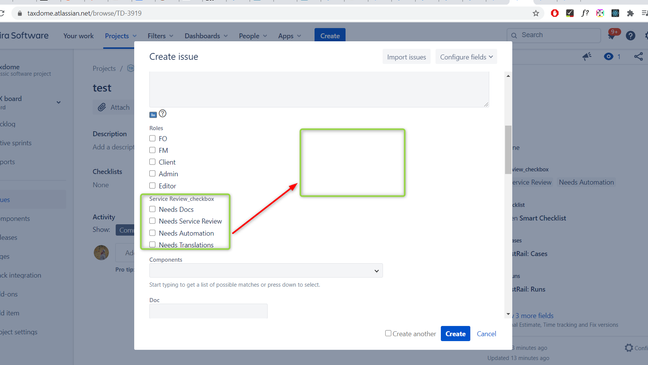Open the Dashboards menu

[x=206, y=36]
